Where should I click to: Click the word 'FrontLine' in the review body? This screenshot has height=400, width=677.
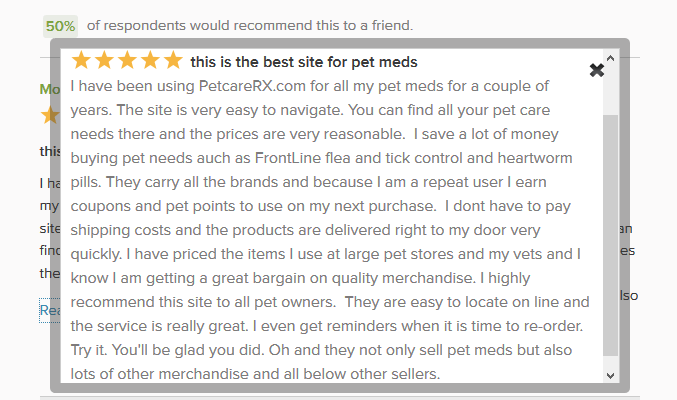click(287, 158)
